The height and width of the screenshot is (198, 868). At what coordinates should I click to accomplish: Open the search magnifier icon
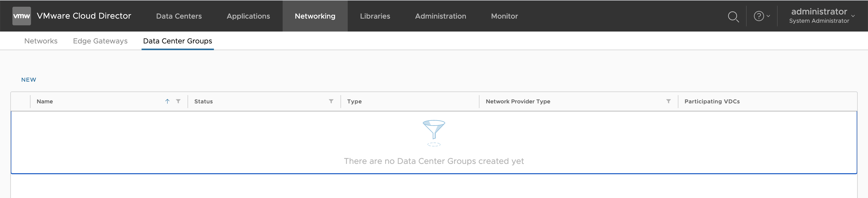733,16
